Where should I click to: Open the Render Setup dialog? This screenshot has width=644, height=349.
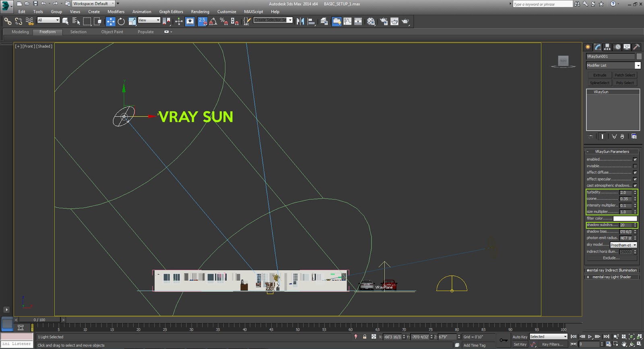(384, 21)
